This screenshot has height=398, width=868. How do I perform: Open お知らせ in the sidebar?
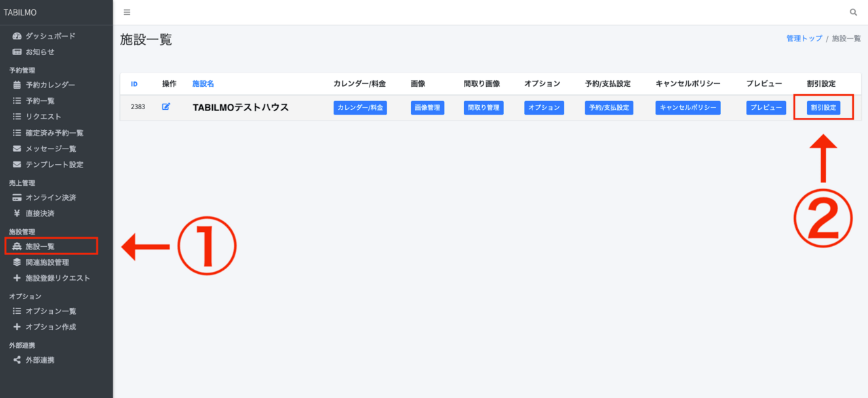(x=40, y=52)
